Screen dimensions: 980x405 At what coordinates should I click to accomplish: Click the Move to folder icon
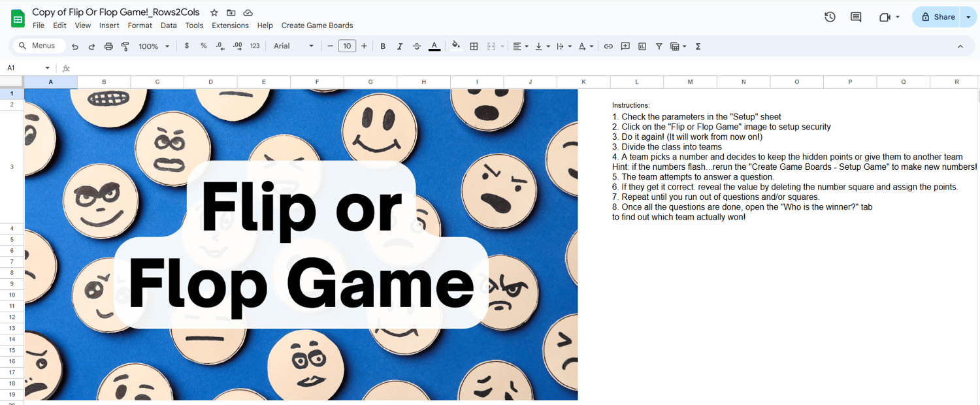(x=231, y=12)
